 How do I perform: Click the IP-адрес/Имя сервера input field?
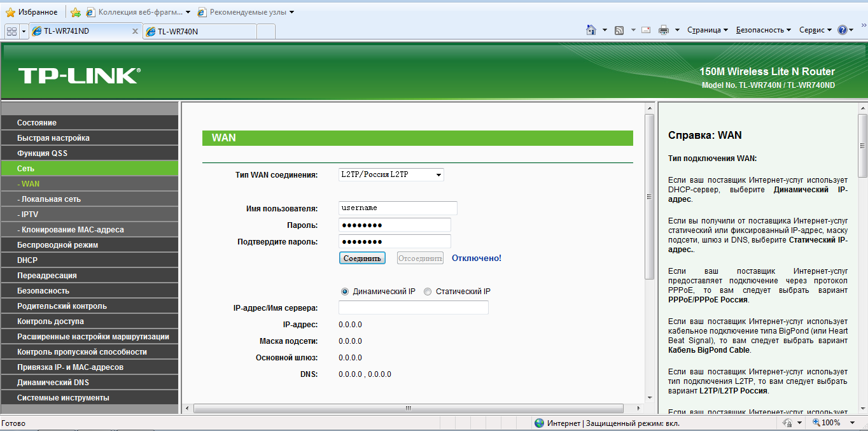(x=413, y=308)
